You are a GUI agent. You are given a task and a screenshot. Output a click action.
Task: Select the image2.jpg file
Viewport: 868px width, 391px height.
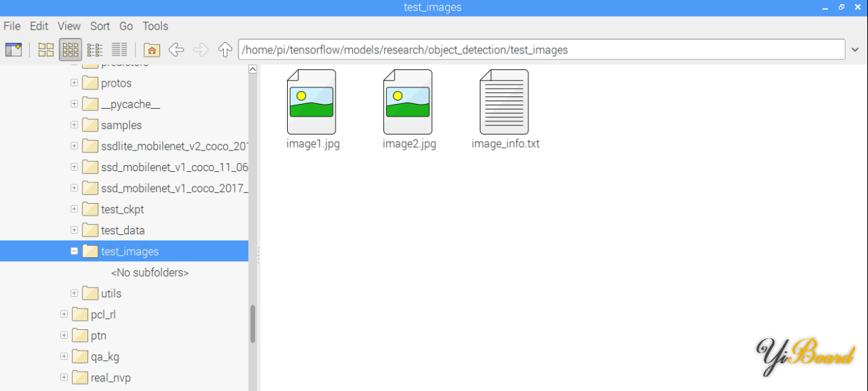coord(408,103)
